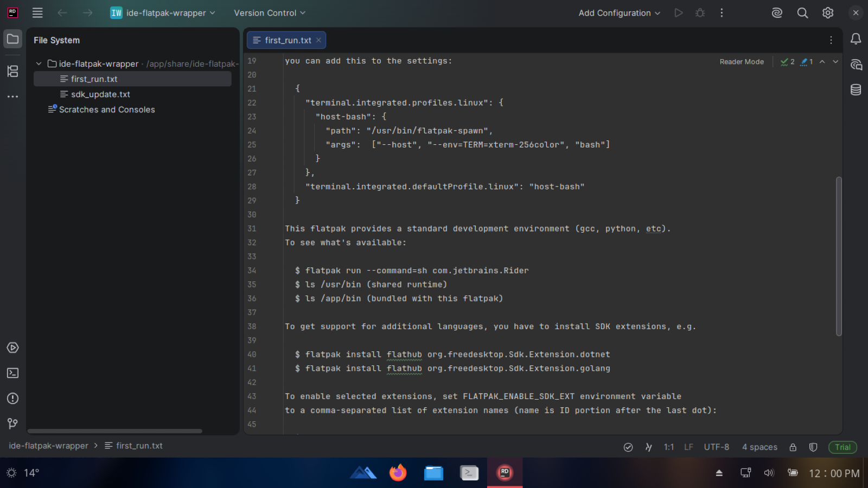
Task: Close the first_run.txt tab
Action: click(318, 40)
